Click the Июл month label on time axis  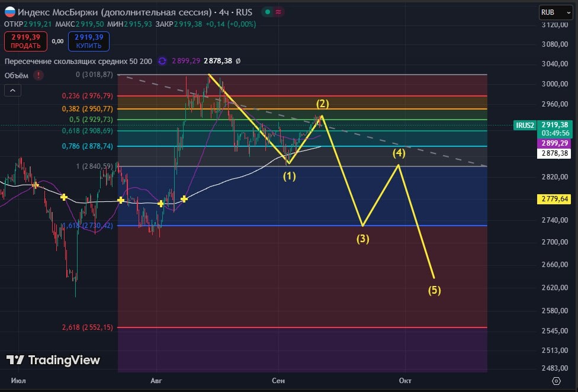(x=18, y=381)
